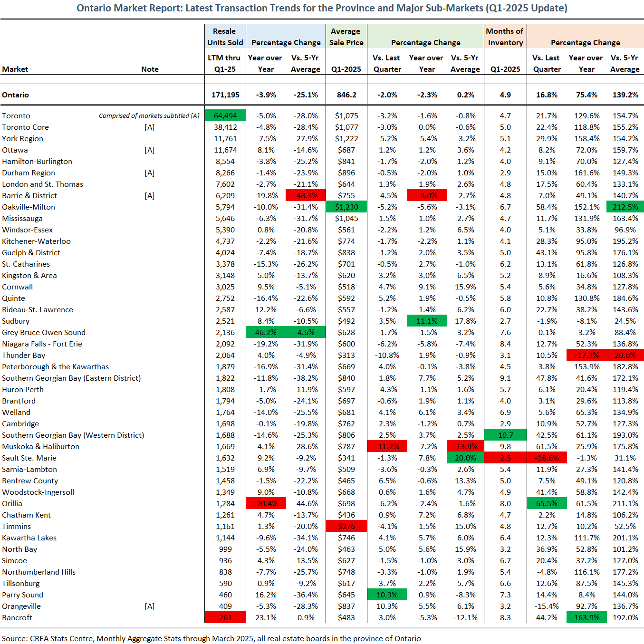644x644 pixels.
Task: Click the 'Months of Inventory' header cell
Action: [x=505, y=37]
